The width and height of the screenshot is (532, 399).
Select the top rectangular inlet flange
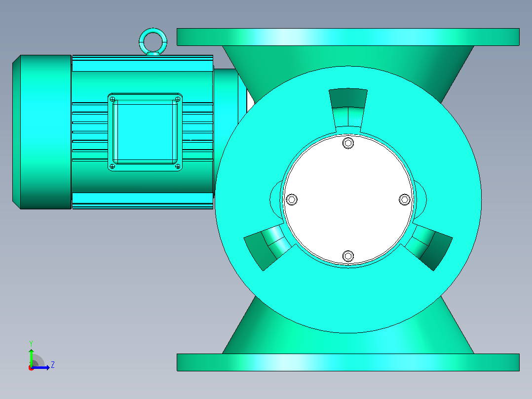[x=348, y=37]
